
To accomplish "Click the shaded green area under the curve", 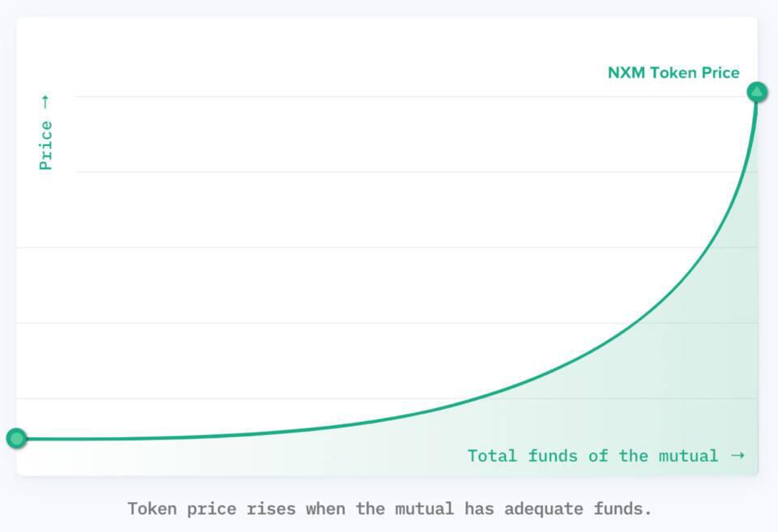I will 689,389.
